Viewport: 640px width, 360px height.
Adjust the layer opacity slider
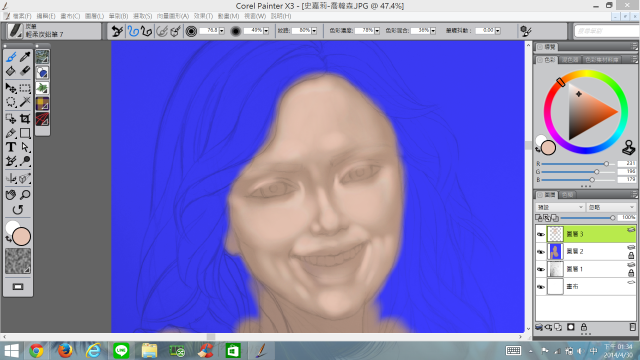point(588,218)
